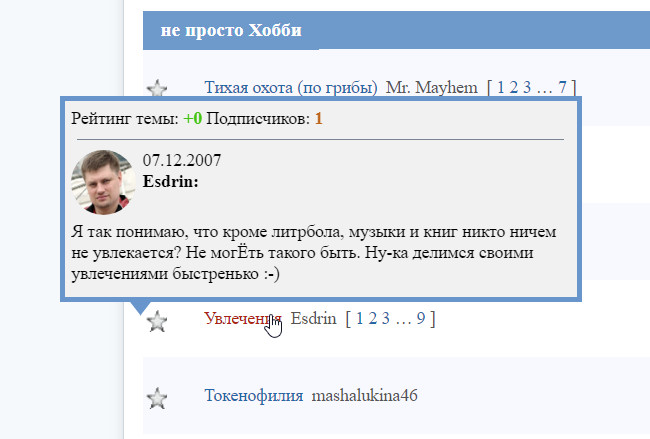Image resolution: width=650 pixels, height=439 pixels.
Task: Go to page 1 of Тихая охота topic
Action: 500,87
